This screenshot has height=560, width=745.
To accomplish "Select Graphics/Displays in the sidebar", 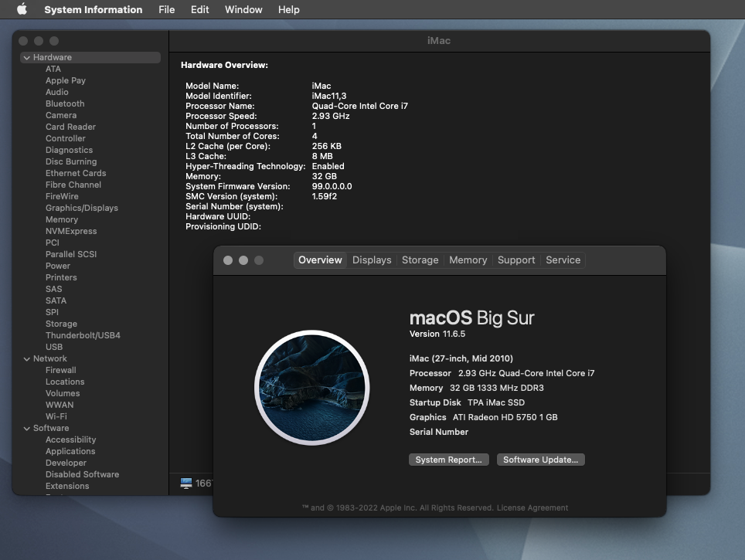I will click(x=82, y=208).
